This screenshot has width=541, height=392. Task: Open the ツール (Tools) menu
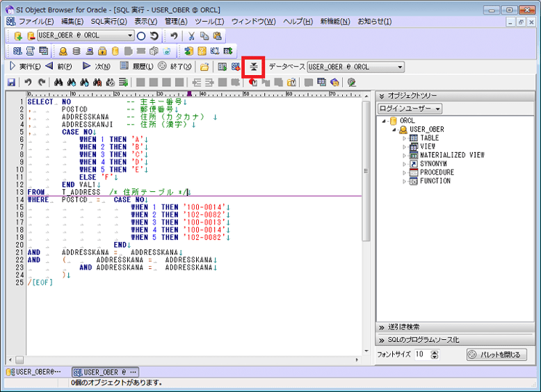[x=209, y=22]
